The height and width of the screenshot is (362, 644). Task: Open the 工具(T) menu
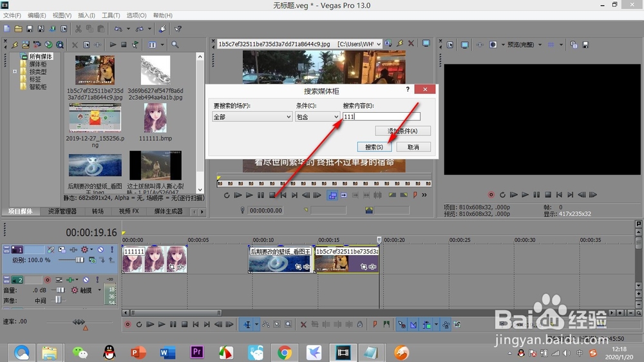point(111,15)
